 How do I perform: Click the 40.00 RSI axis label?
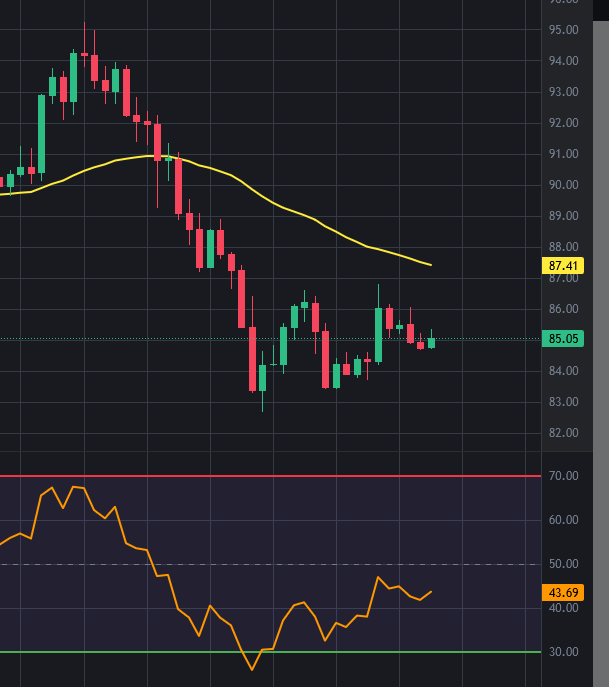tap(563, 608)
